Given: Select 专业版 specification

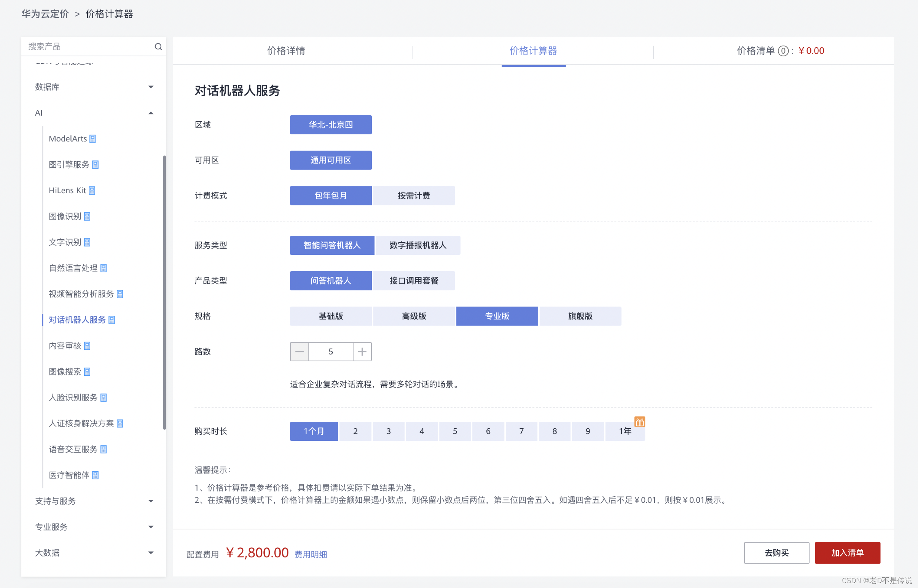Looking at the screenshot, I should click(497, 316).
